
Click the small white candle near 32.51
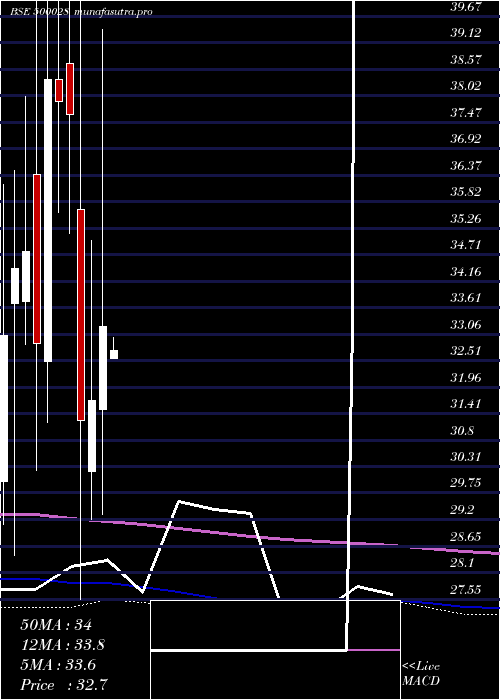tap(114, 354)
